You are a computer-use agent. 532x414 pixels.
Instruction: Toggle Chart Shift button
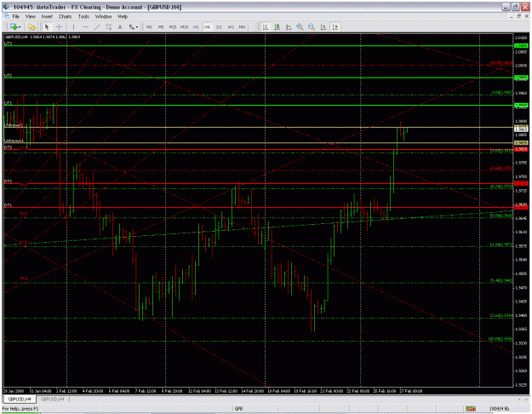[x=335, y=26]
